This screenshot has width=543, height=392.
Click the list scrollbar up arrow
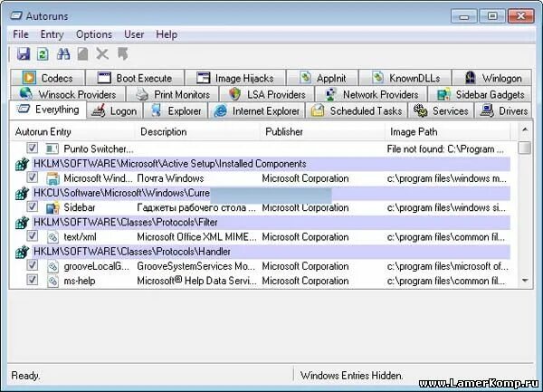click(x=525, y=129)
